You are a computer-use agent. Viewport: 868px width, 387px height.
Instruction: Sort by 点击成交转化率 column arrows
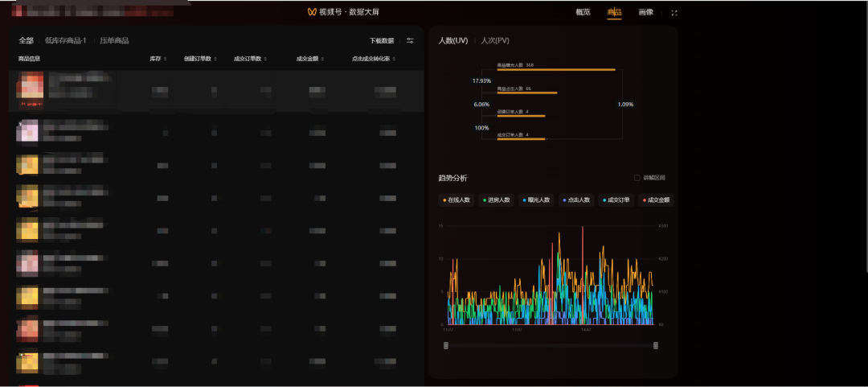pos(394,59)
